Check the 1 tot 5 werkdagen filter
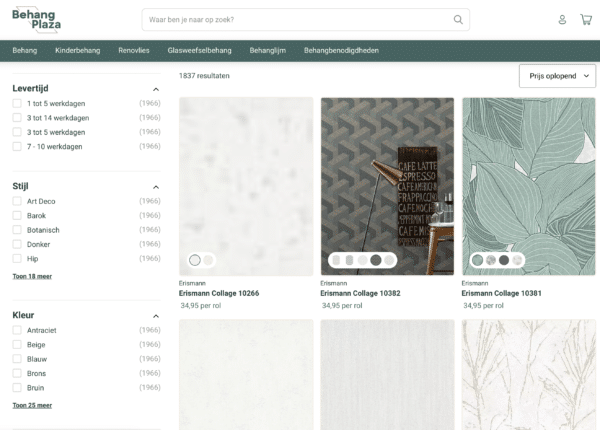 pyautogui.click(x=17, y=103)
